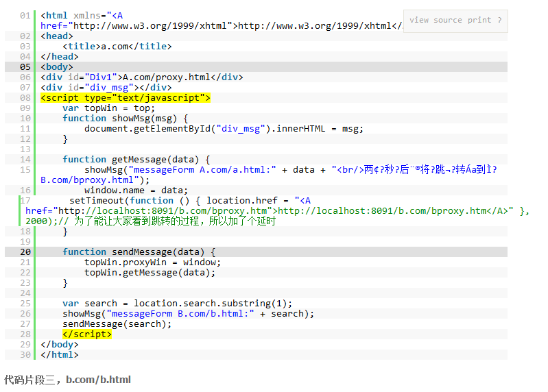Click showMsg messageForm B.com/b.html line
This screenshot has height=392, width=548.
pos(188,314)
